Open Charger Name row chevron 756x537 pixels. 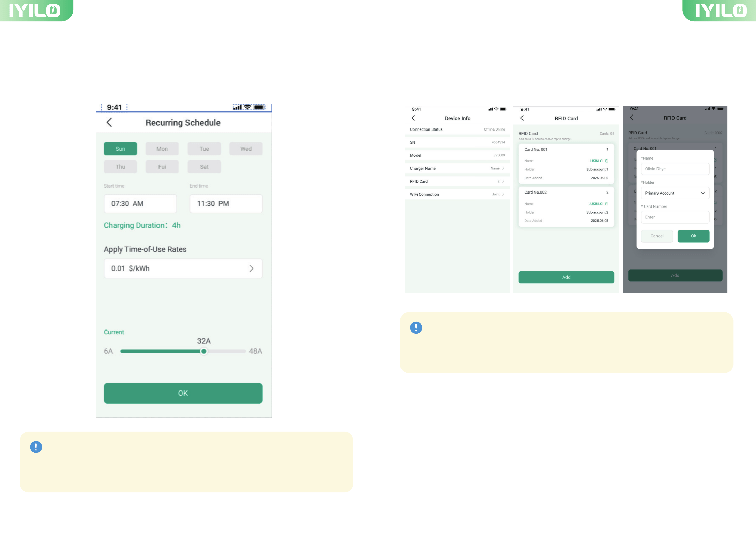(x=503, y=168)
